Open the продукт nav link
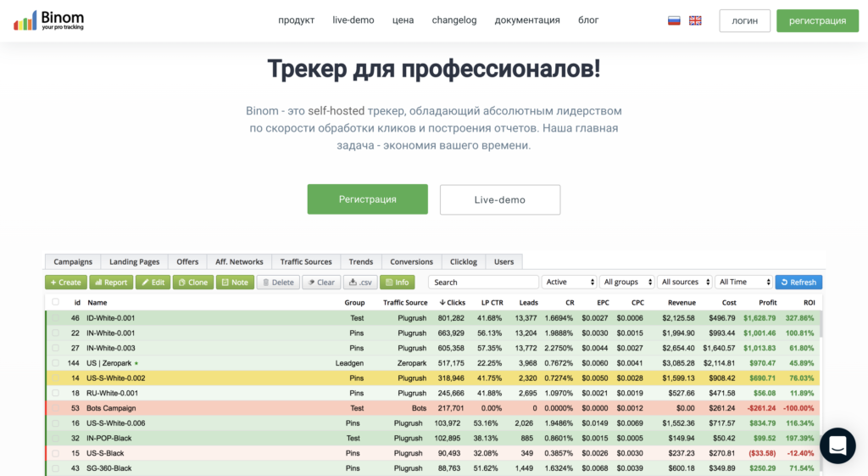The width and height of the screenshot is (868, 476). tap(296, 20)
